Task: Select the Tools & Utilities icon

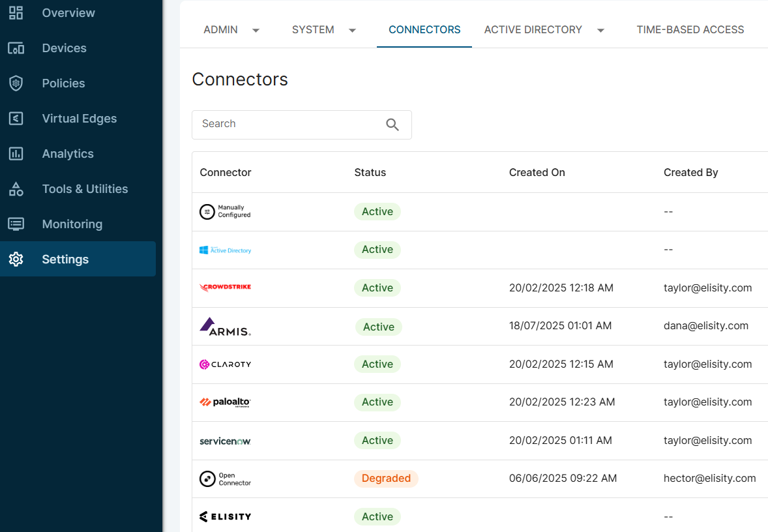Action: 16,188
